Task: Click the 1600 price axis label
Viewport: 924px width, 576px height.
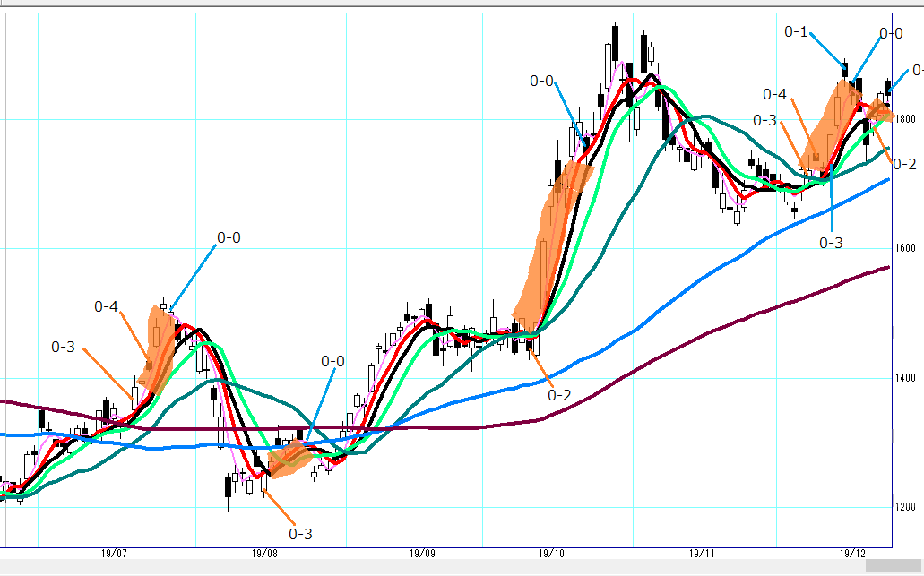Action: tap(905, 248)
